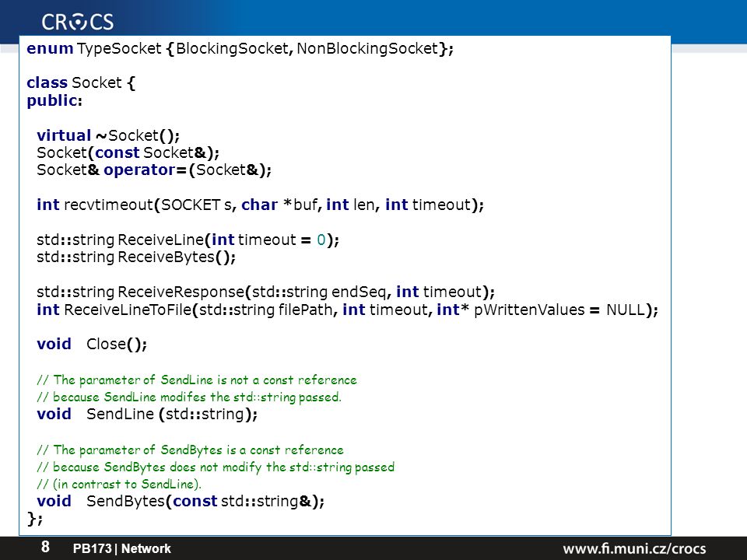Open the www.fi.muni.cz/crocs link
This screenshot has height=560, width=747.
click(x=634, y=548)
